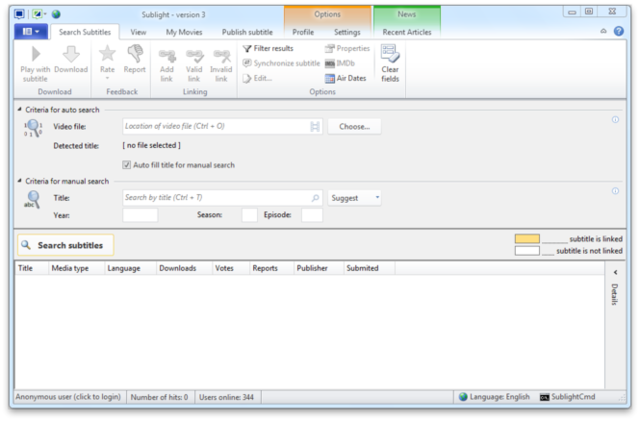The width and height of the screenshot is (640, 421).
Task: Click film icon inside video file field
Action: pyautogui.click(x=315, y=127)
